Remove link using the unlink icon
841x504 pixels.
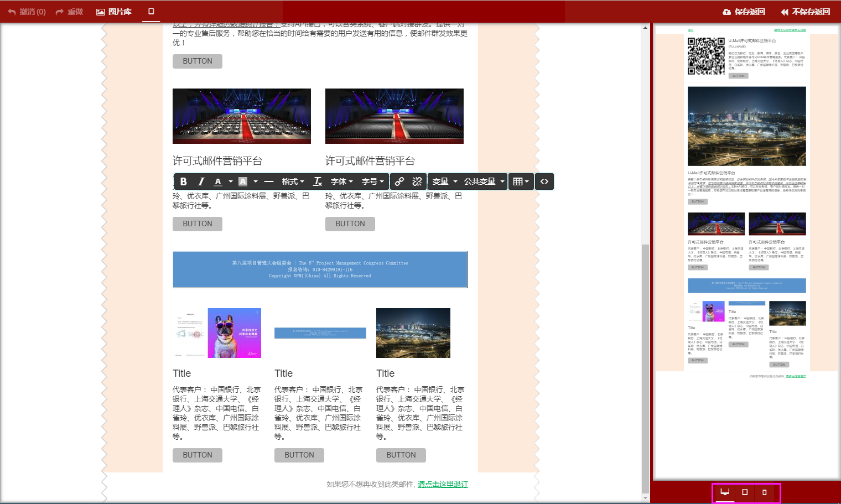click(x=417, y=181)
